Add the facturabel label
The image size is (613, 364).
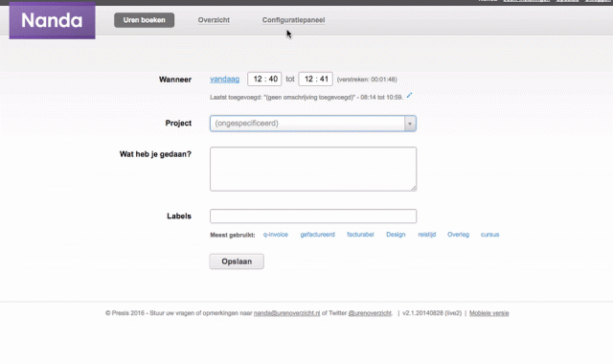pyautogui.click(x=360, y=235)
